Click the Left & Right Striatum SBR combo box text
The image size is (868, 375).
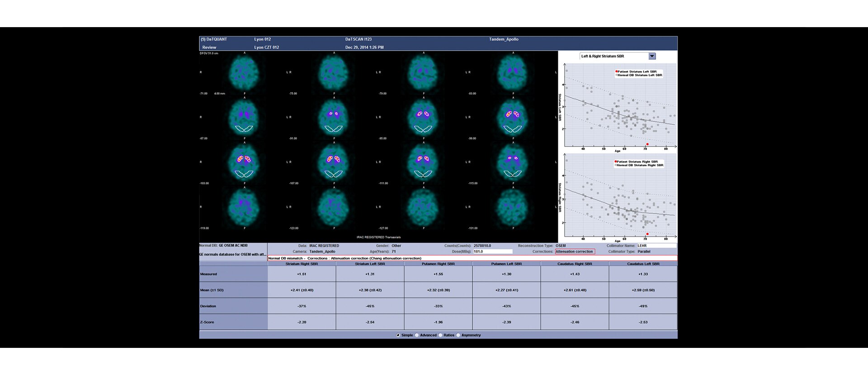tap(613, 56)
